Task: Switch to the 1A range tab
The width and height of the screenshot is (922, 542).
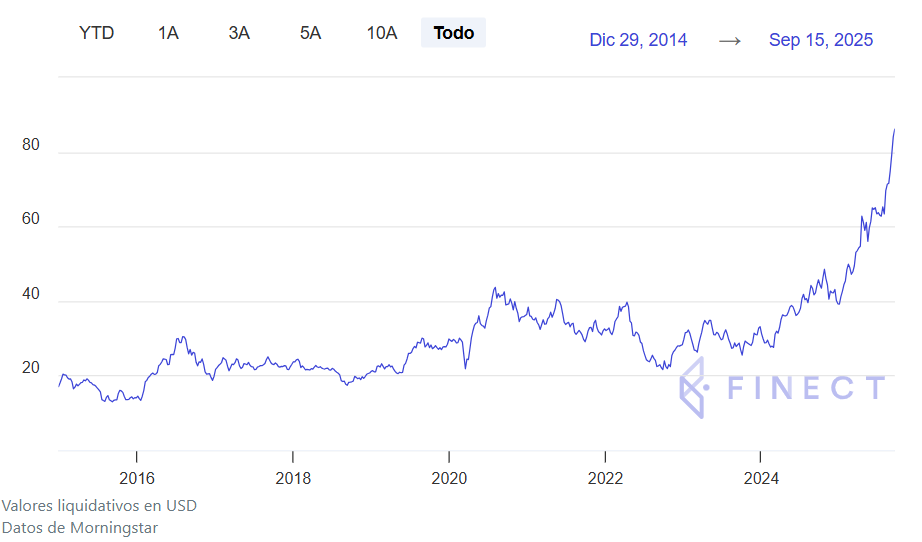Action: (168, 33)
